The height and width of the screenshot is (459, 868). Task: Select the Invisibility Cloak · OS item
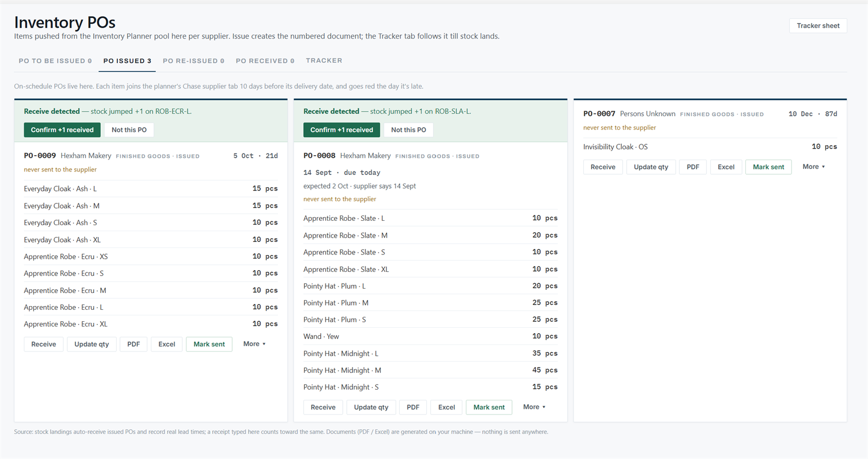710,146
